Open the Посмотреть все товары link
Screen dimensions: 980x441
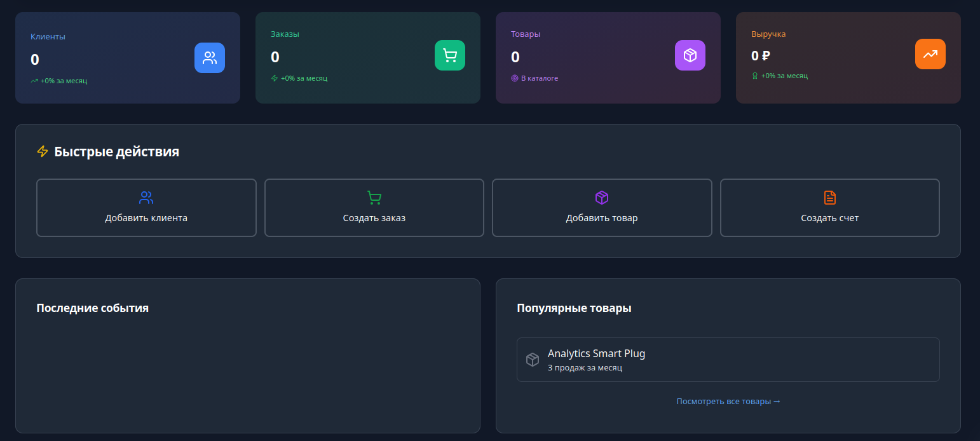(x=728, y=401)
